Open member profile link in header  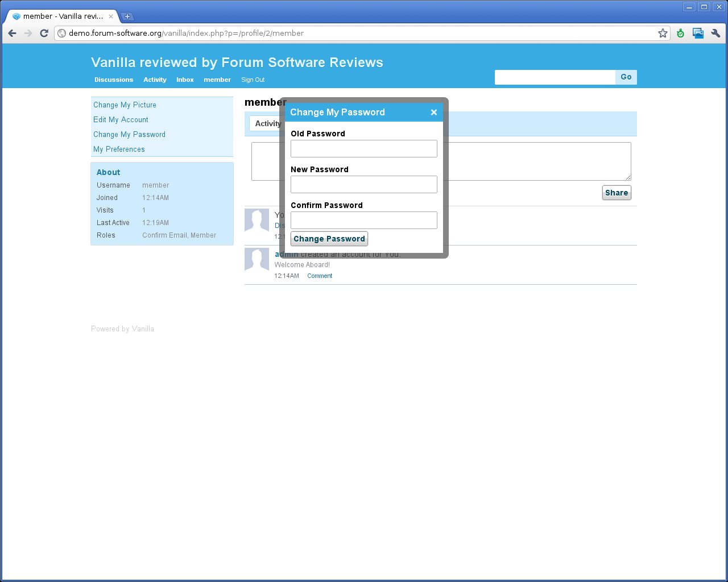coord(217,80)
